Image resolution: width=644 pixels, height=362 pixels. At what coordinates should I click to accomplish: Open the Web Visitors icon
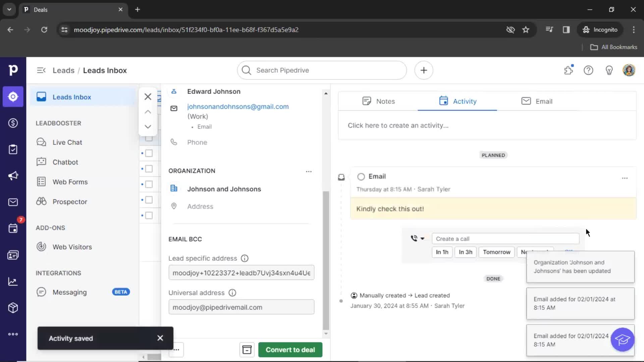tap(41, 246)
